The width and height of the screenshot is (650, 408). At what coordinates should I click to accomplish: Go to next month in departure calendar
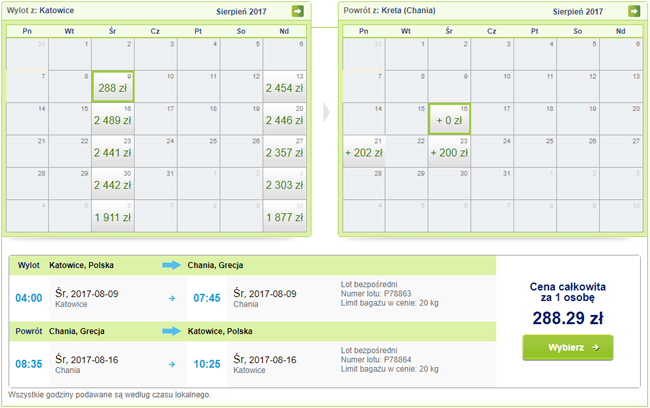pos(297,12)
